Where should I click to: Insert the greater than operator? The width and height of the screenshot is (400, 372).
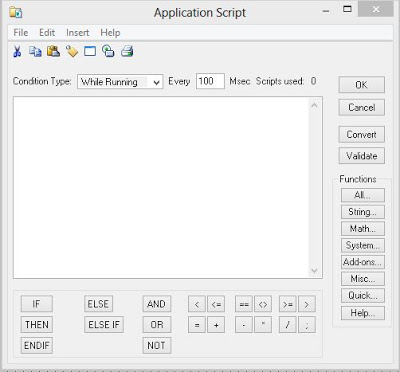point(307,304)
